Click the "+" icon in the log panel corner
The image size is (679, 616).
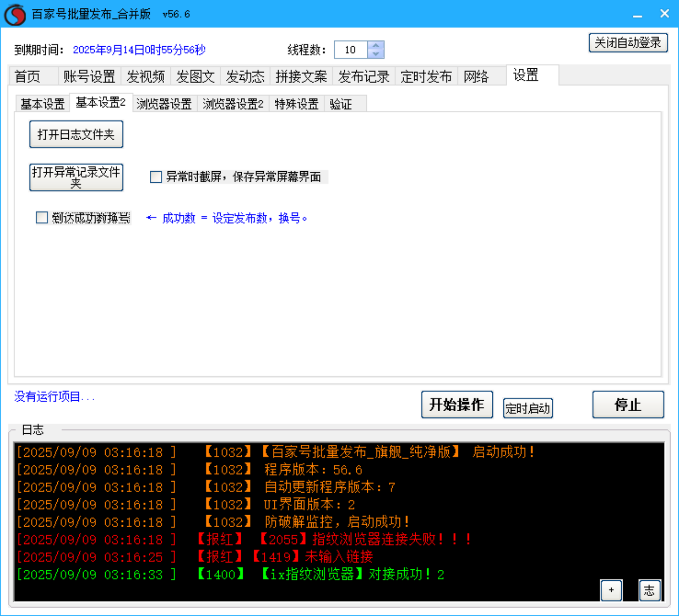611,590
